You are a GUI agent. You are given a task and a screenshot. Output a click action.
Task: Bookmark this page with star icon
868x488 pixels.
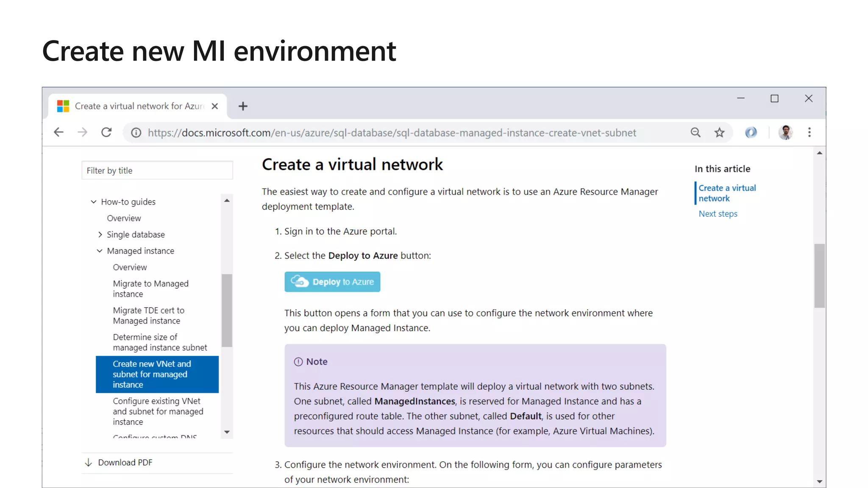[719, 133]
